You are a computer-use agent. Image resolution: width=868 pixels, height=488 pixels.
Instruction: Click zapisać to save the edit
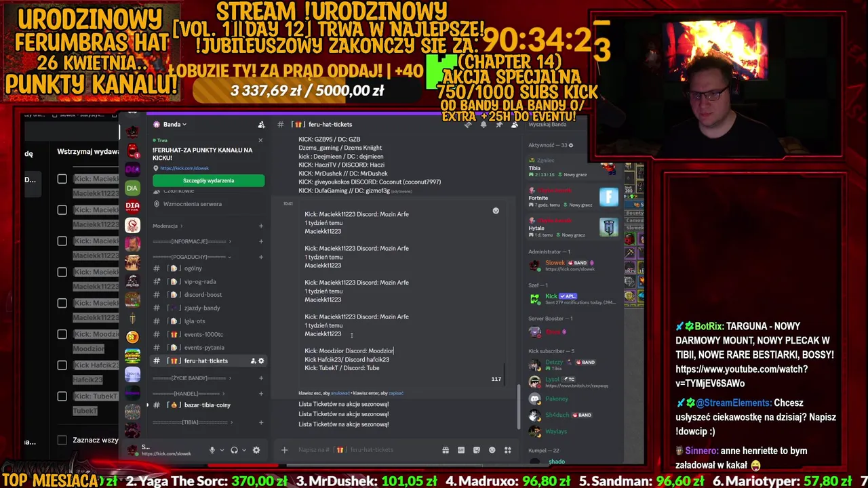pos(396,393)
